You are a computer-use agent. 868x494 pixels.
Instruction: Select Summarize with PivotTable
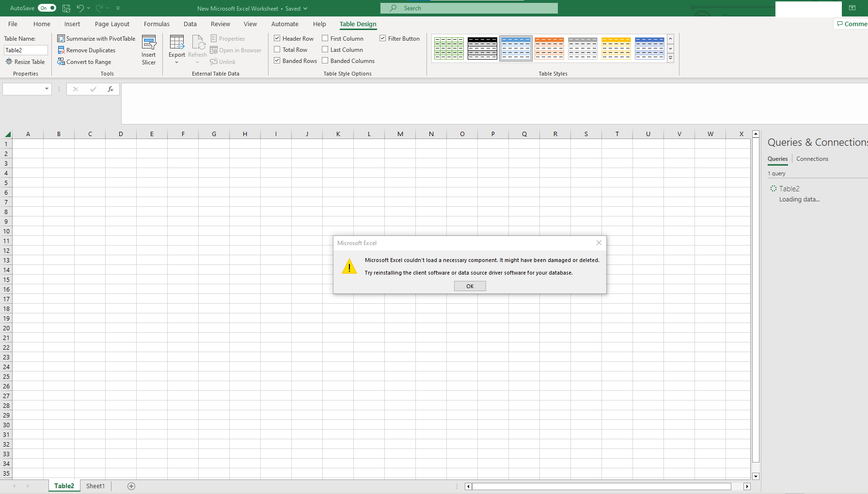tap(96, 38)
